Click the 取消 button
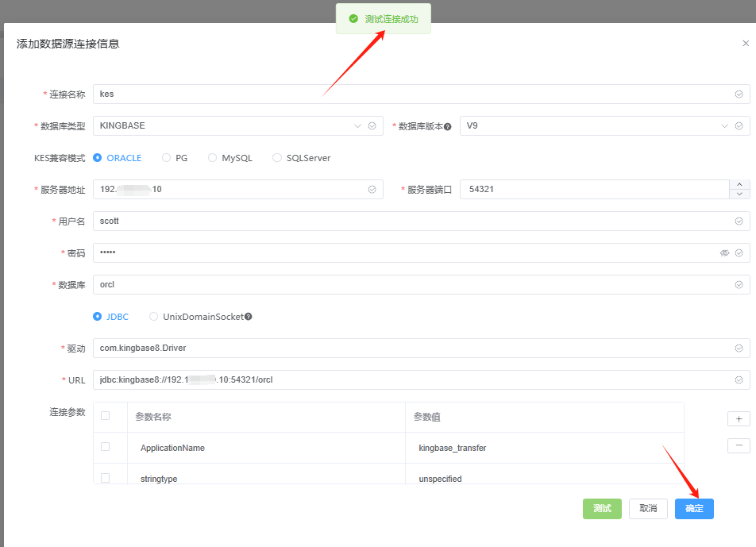Screen dimensions: 756x547 [648, 509]
